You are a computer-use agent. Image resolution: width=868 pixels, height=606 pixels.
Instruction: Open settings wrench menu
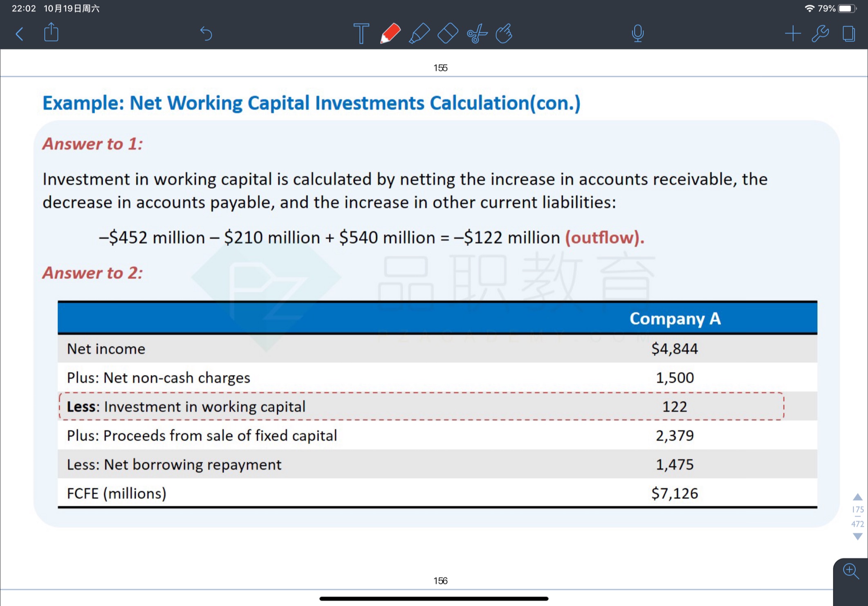coord(820,33)
